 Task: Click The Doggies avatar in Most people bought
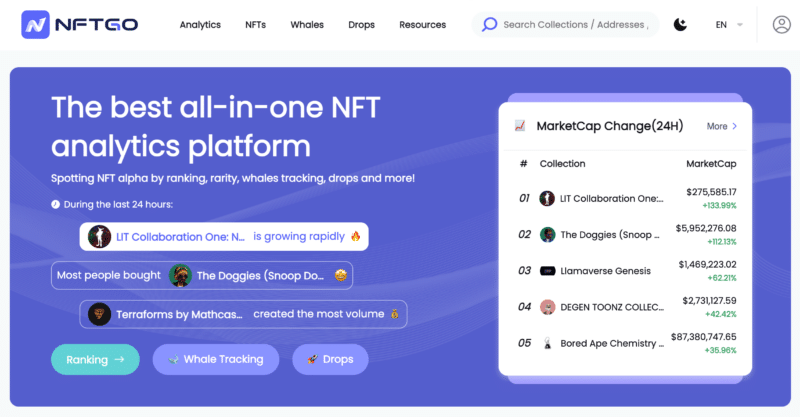[180, 276]
